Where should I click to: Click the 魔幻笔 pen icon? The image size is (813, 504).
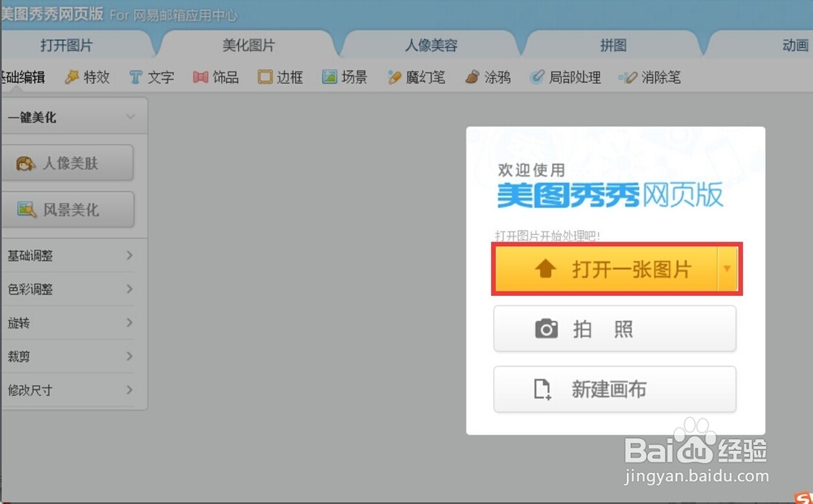tap(394, 77)
